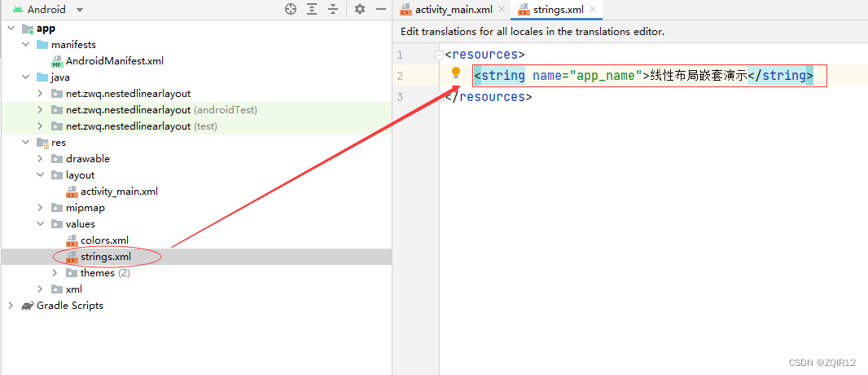Screen dimensions: 868x375
Task: Click the fold marker beside </resources> closing tag
Action: tap(439, 96)
